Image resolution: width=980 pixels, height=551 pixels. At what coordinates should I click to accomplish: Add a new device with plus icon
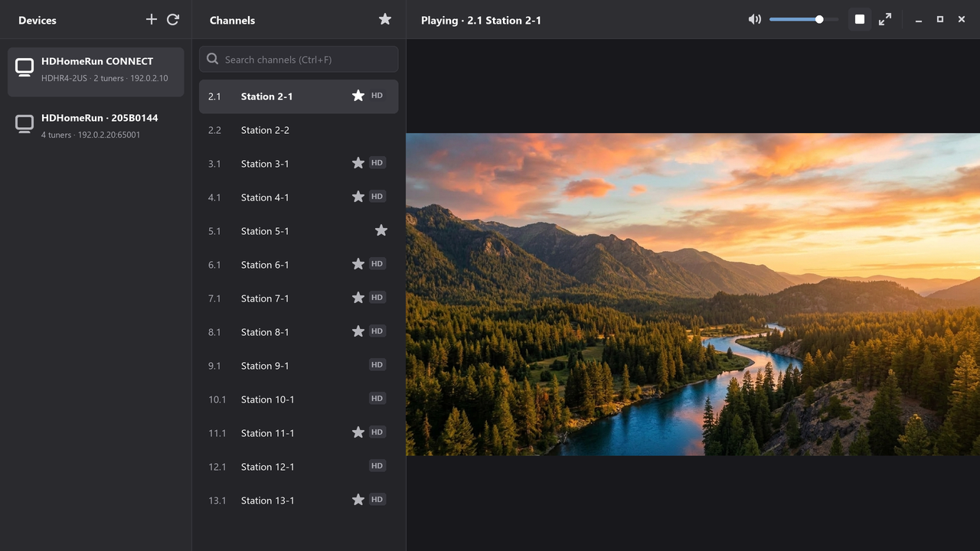152,20
